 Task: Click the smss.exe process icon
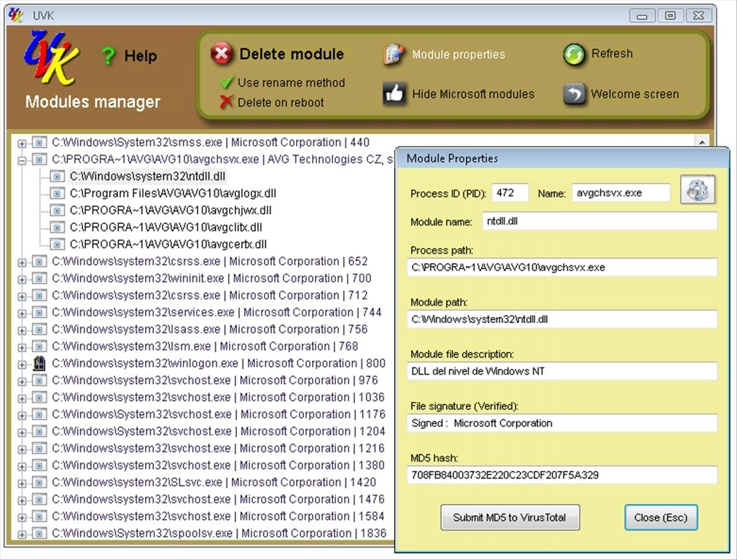tap(39, 142)
